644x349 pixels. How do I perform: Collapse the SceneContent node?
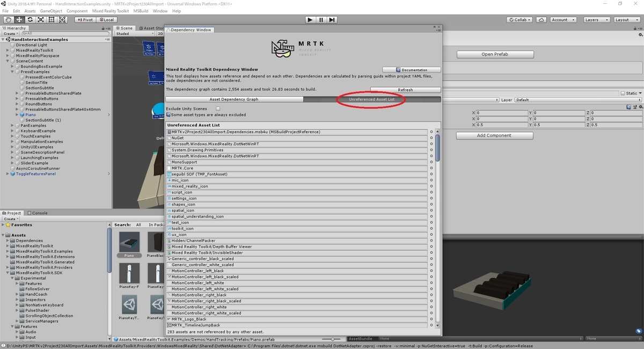click(8, 61)
